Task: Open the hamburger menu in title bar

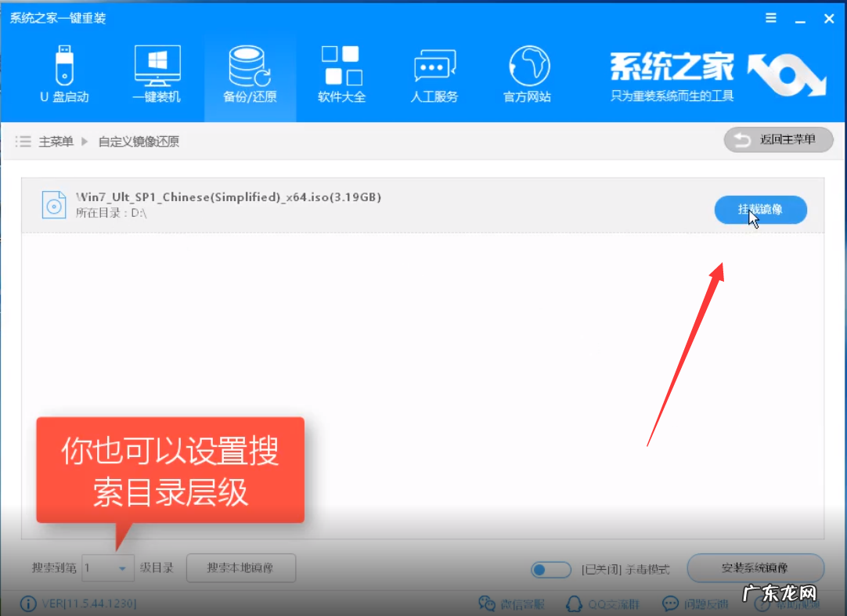Action: click(x=770, y=17)
